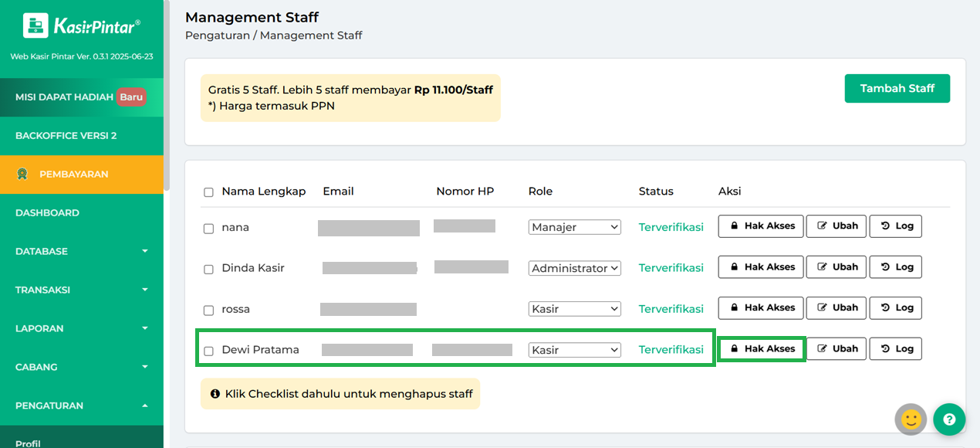This screenshot has height=448, width=980.
Task: Click Ubah edit button for nana
Action: (x=836, y=226)
